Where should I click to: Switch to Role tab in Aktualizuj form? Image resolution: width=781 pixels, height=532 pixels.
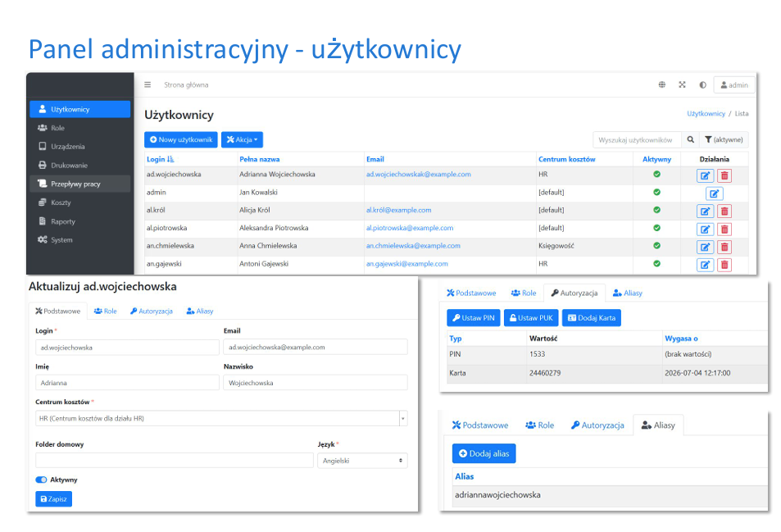click(105, 311)
